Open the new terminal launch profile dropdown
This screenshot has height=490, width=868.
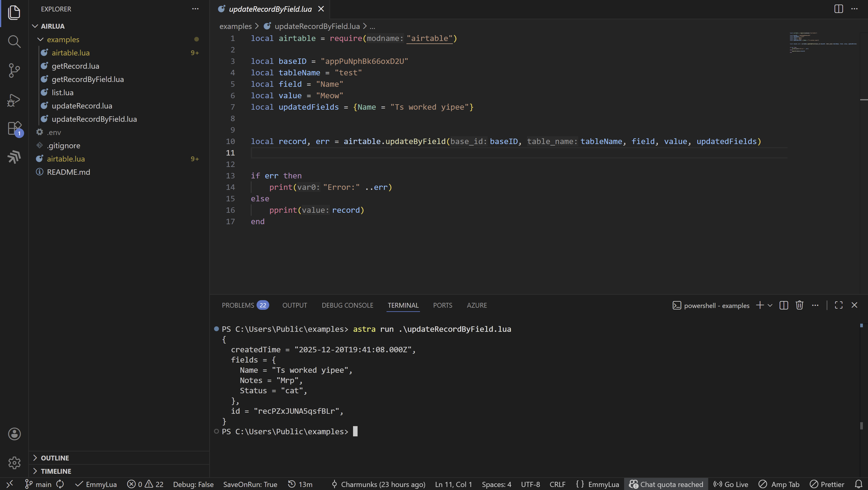(770, 306)
